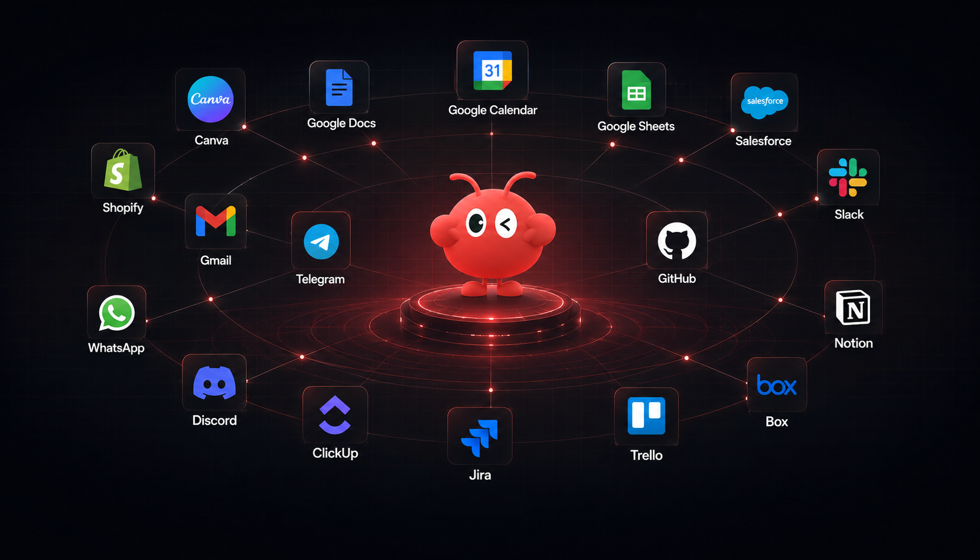Click the red mascot character in the center
The image size is (980, 560).
tap(492, 233)
